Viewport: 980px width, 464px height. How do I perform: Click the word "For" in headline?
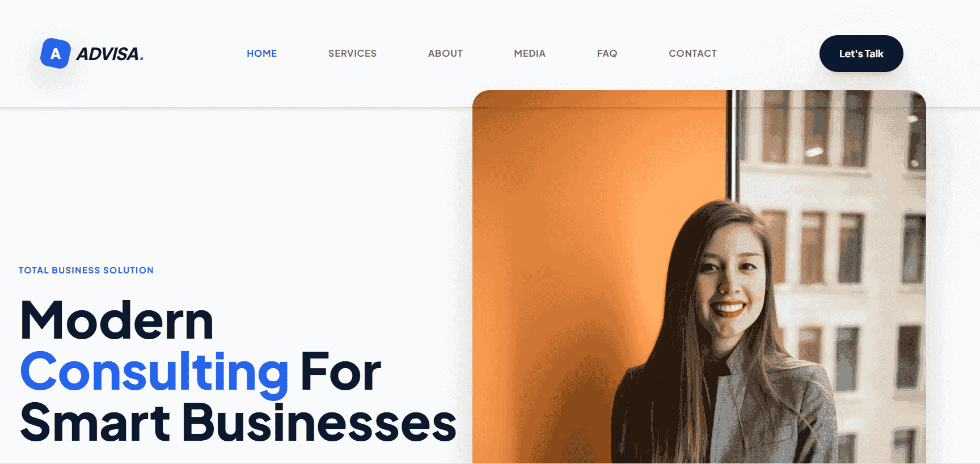point(341,372)
